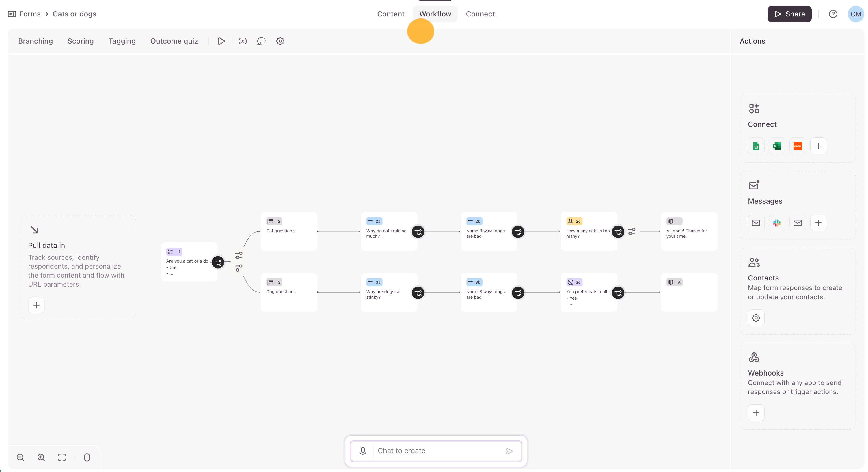Click the Slack message icon

[777, 223]
